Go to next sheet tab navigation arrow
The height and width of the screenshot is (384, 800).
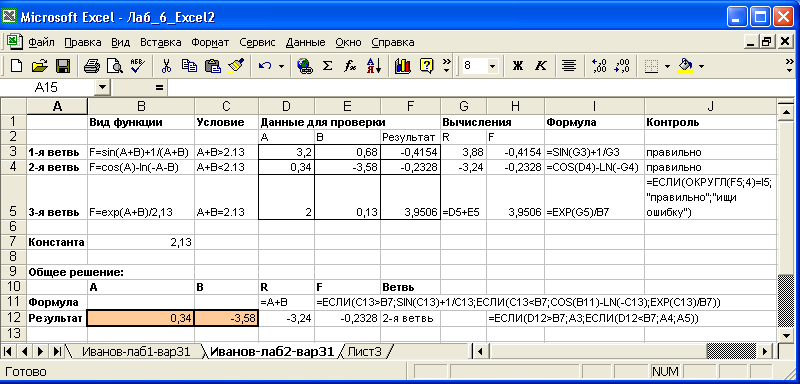pyautogui.click(x=41, y=351)
